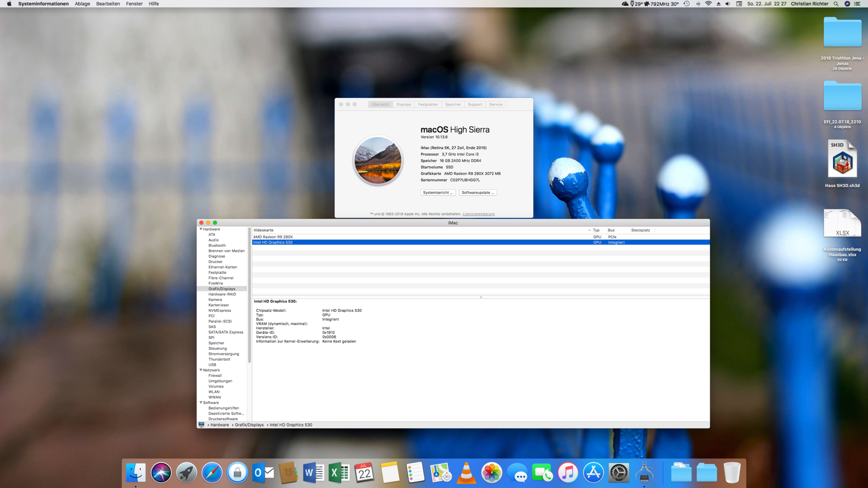Open the Photos app from dock

click(491, 473)
